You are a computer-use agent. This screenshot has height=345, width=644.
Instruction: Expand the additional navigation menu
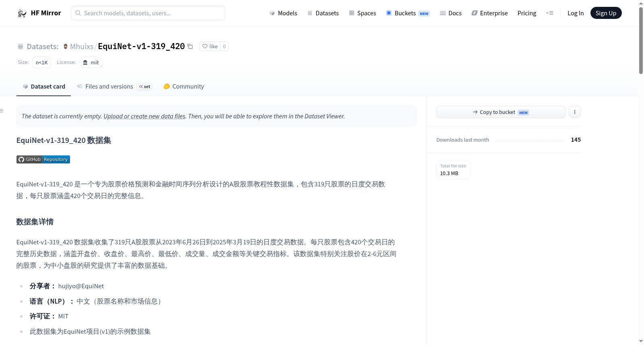pyautogui.click(x=549, y=13)
